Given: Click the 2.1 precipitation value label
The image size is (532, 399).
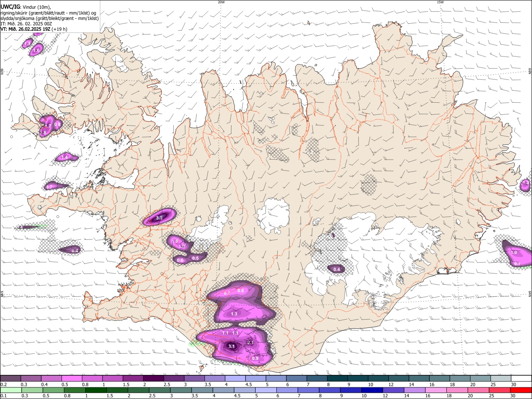Looking at the screenshot, I should coord(250,342).
